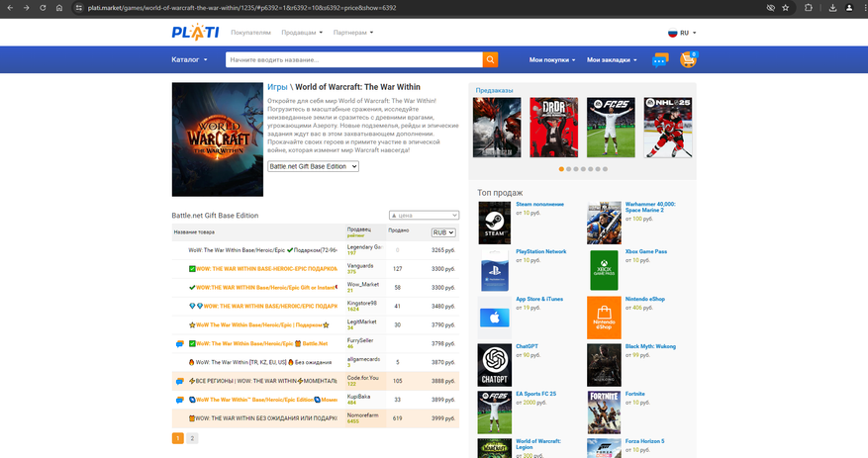Open the orange Nintendo eShop tile

pyautogui.click(x=604, y=319)
